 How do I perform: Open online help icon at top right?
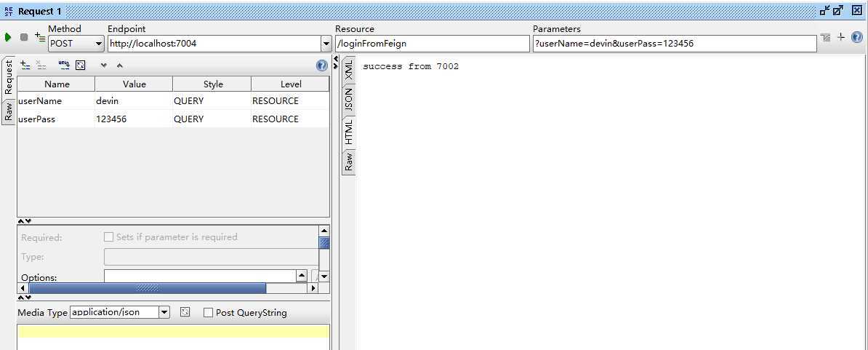coord(856,37)
